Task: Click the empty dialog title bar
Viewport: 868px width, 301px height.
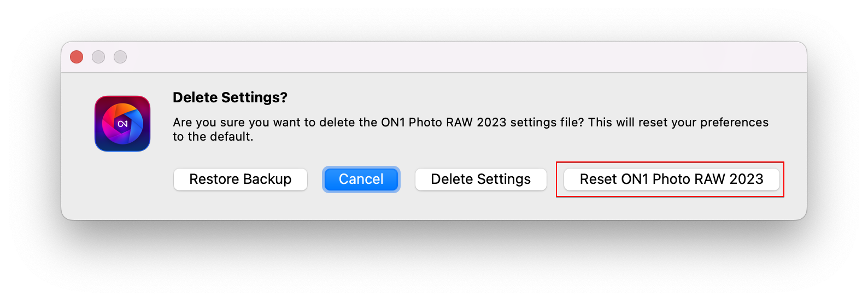Action: [437, 57]
